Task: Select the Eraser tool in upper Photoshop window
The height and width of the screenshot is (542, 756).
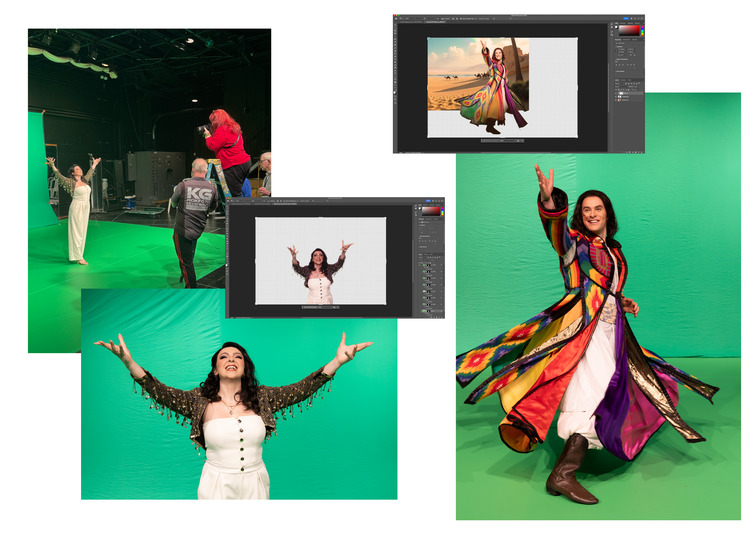Action: 395,56
